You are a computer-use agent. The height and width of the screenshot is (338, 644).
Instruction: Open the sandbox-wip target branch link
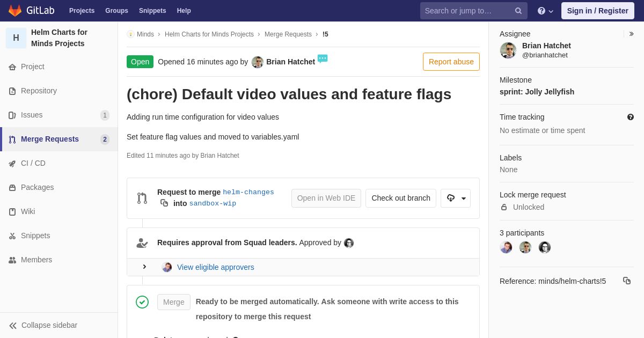tap(213, 203)
